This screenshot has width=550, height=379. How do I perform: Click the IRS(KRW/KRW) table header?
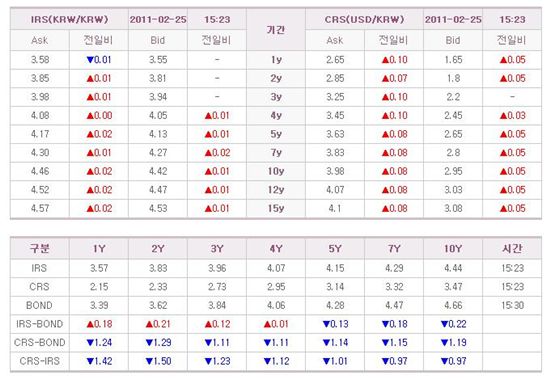click(x=69, y=19)
